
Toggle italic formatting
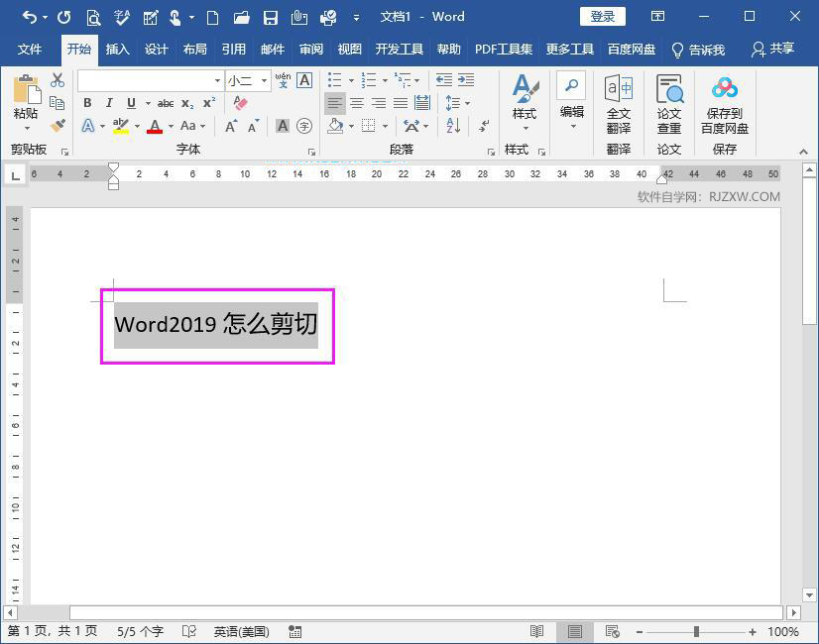pyautogui.click(x=109, y=102)
